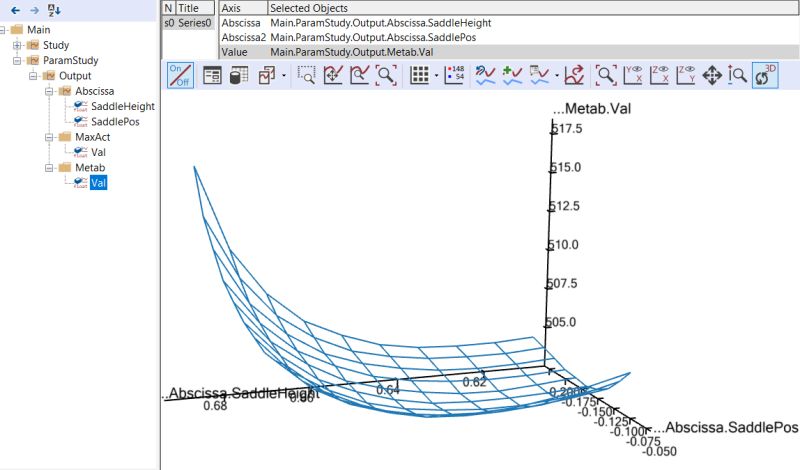This screenshot has width=800, height=470.
Task: Collapse the MaxAct tree node
Action: coord(49,137)
